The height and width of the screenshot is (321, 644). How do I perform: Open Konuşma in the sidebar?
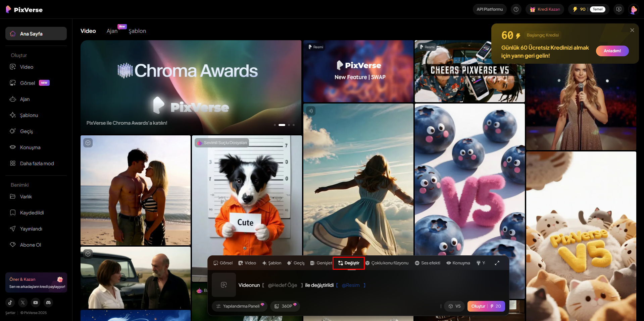(x=36, y=147)
